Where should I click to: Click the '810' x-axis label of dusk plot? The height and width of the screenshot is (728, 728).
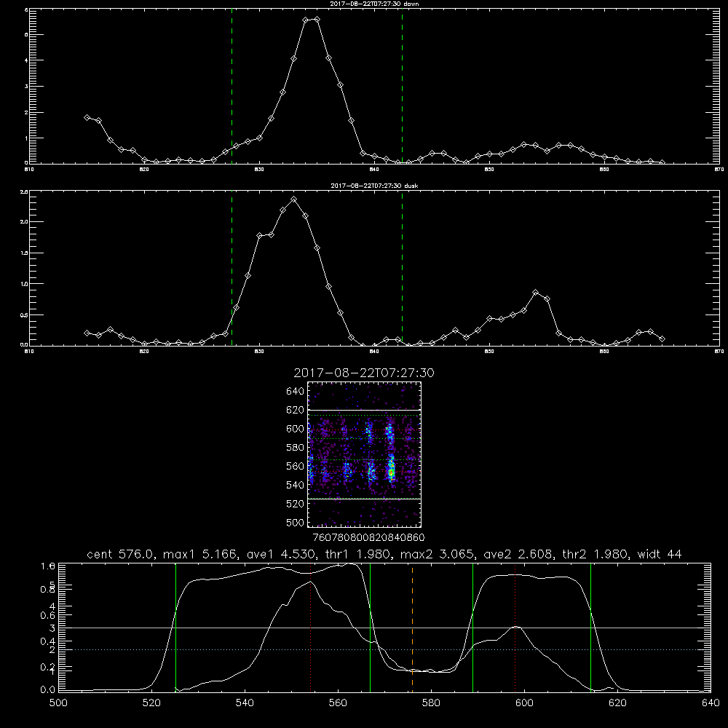tap(29, 352)
